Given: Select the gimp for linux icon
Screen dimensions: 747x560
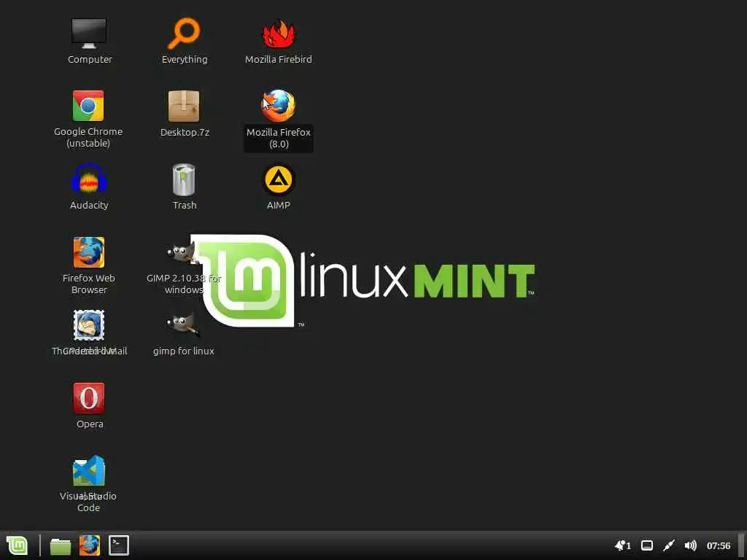Looking at the screenshot, I should 183,324.
